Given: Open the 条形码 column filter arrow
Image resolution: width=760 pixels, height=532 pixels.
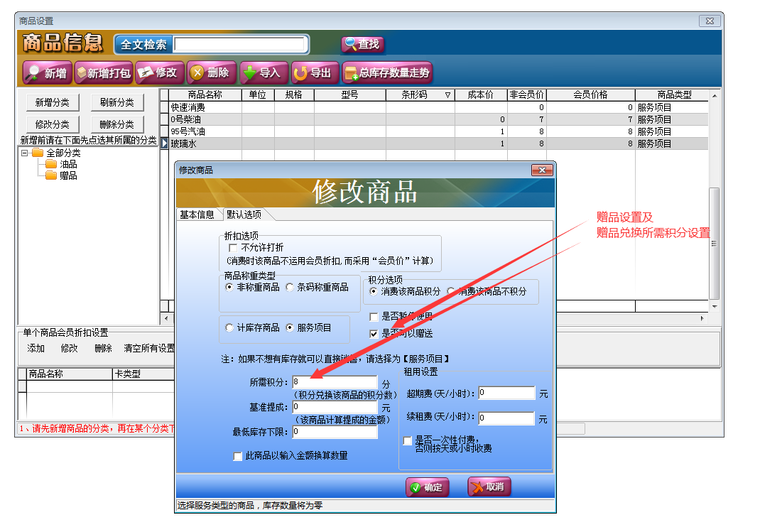Looking at the screenshot, I should coord(447,95).
